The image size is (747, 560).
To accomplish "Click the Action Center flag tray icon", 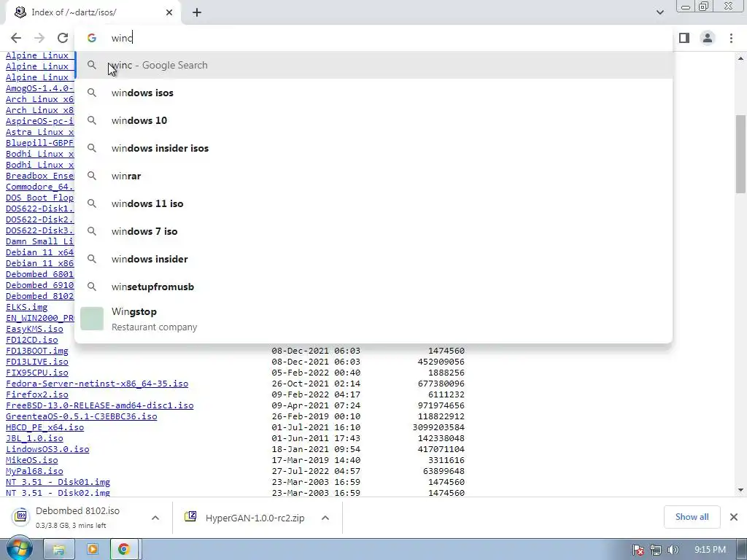I will click(x=638, y=550).
